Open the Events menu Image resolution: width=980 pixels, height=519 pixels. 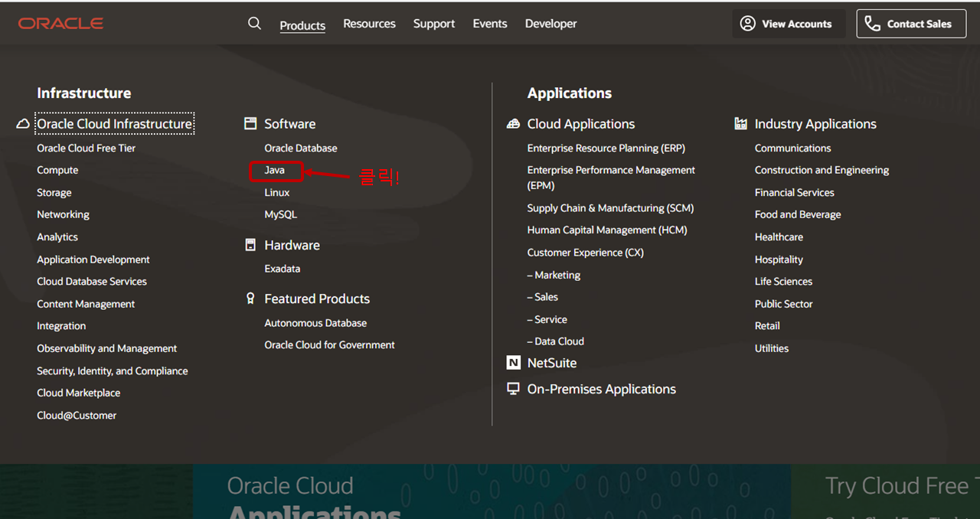pyautogui.click(x=490, y=24)
